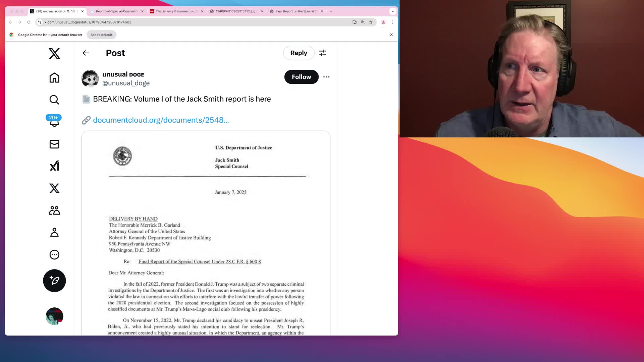Go to Home in the X sidebar
Screen dimensions: 644x362
click(54, 78)
